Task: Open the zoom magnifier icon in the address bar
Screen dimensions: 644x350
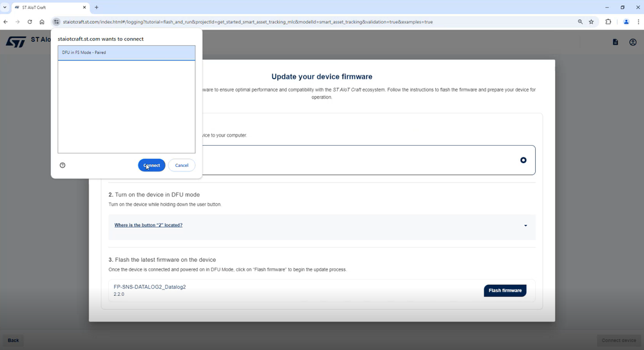Action: [580, 22]
